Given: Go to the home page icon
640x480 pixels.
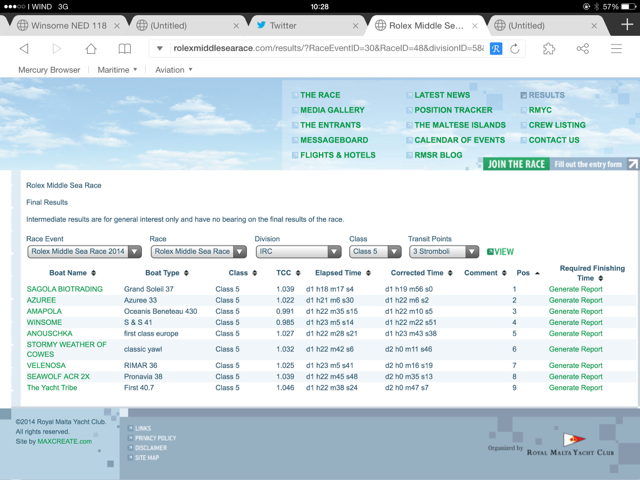Looking at the screenshot, I should click(91, 49).
